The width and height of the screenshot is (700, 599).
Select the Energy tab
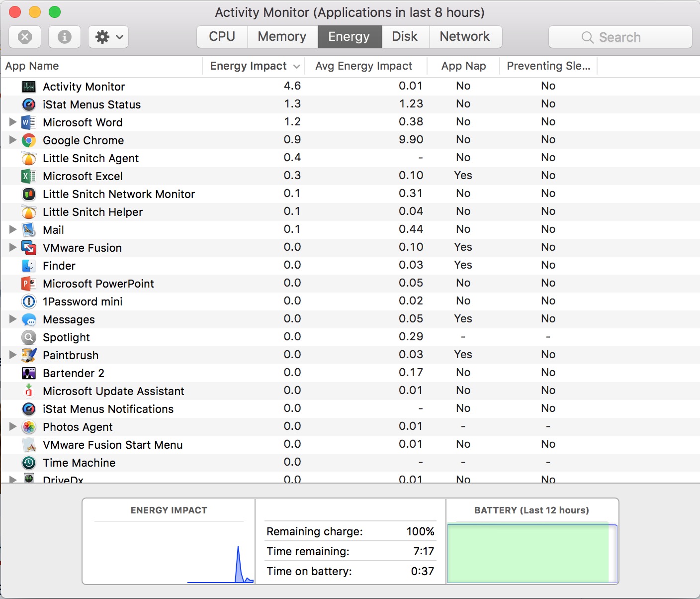tap(350, 37)
